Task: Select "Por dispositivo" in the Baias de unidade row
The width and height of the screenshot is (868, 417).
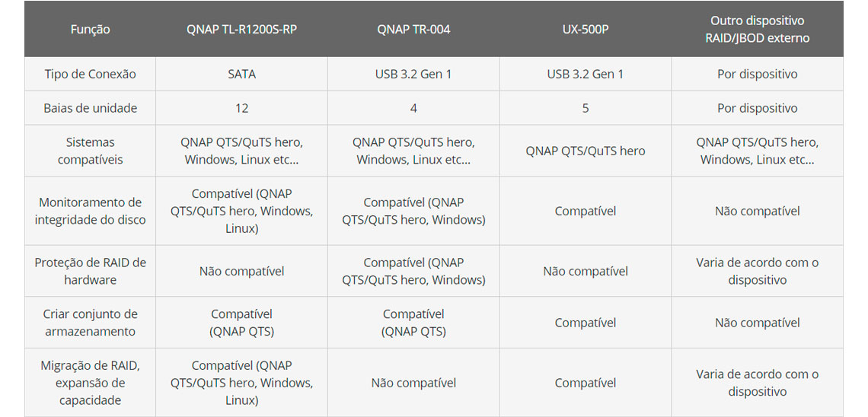Action: click(757, 108)
